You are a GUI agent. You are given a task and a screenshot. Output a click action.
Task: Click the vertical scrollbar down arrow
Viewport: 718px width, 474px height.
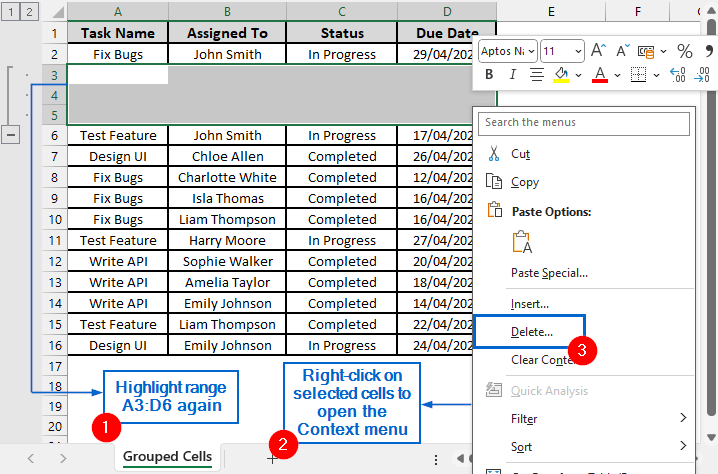711,437
